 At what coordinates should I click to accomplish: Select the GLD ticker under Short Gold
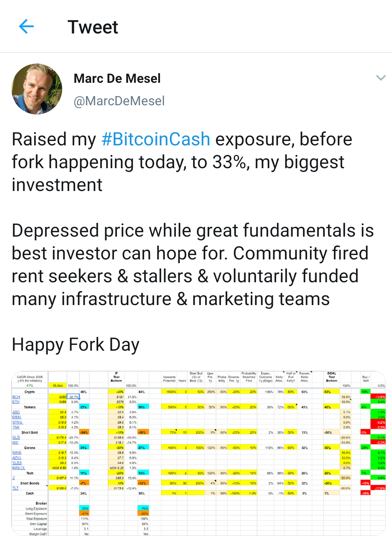pos(16,438)
